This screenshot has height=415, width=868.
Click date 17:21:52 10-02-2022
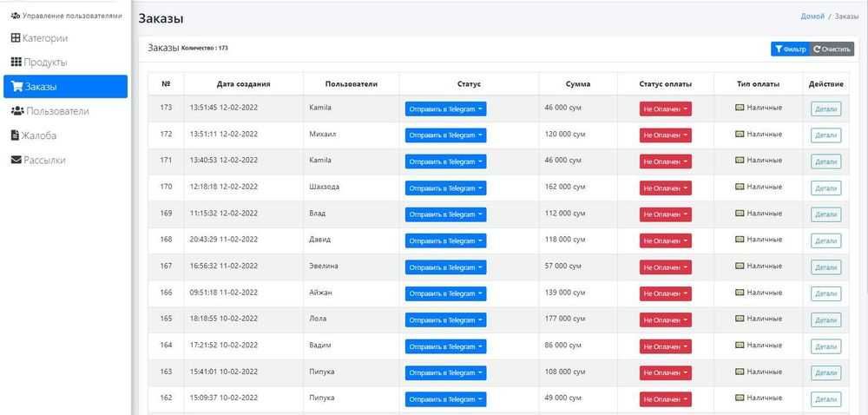tap(224, 345)
